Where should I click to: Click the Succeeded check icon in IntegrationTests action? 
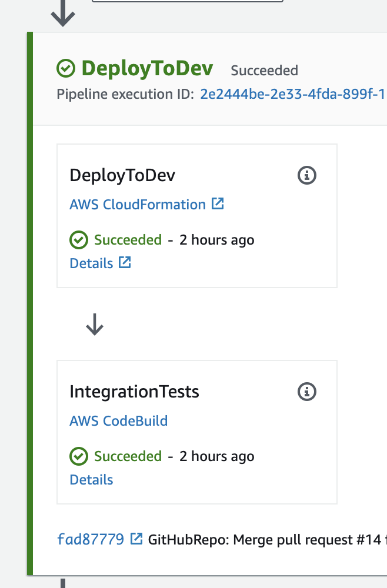(x=79, y=456)
